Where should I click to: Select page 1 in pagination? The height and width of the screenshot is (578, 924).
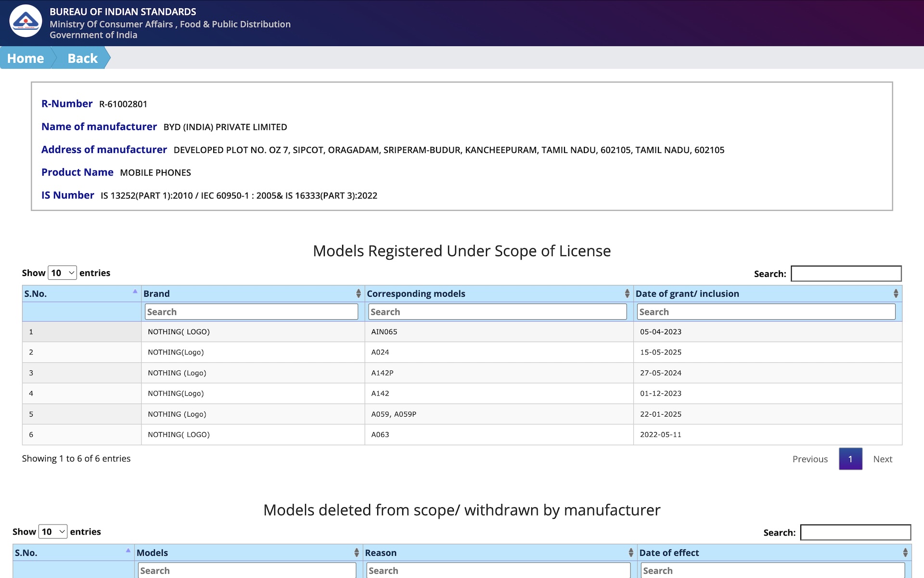tap(850, 459)
